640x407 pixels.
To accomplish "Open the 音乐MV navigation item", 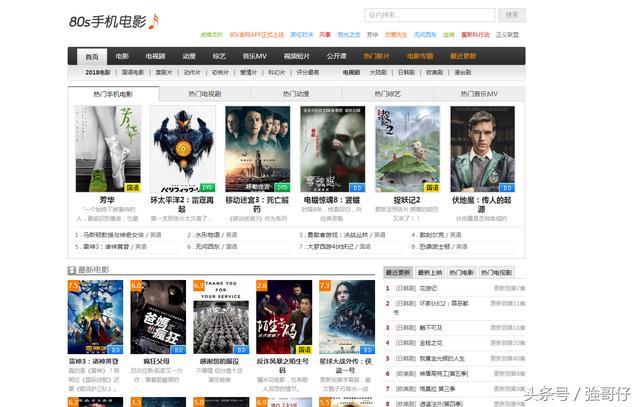I will pyautogui.click(x=254, y=56).
